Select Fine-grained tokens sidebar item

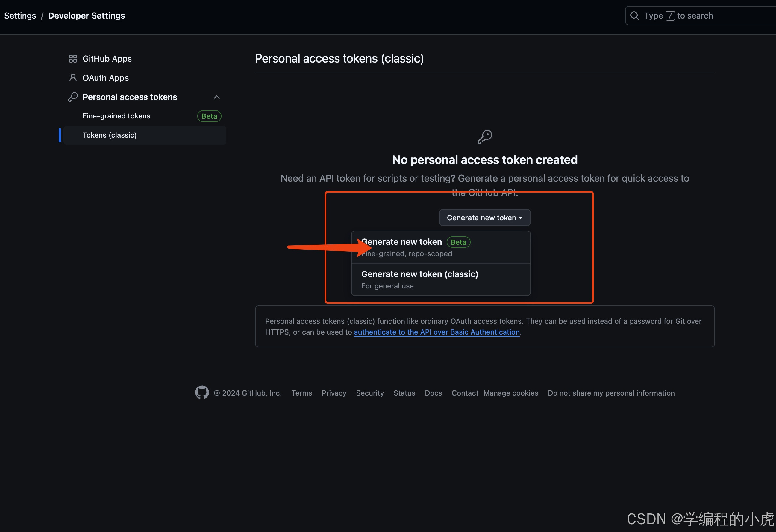[116, 115]
